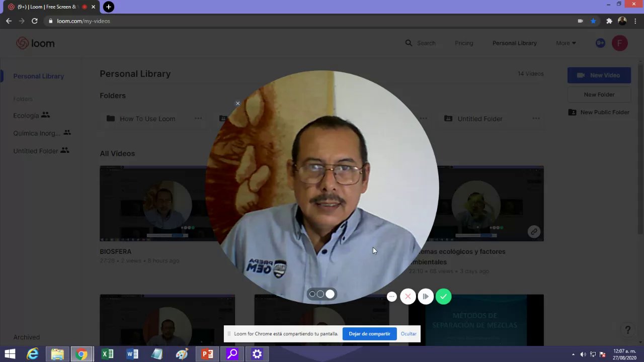
Task: Click Dejar de compartir to stop sharing
Action: (x=369, y=334)
